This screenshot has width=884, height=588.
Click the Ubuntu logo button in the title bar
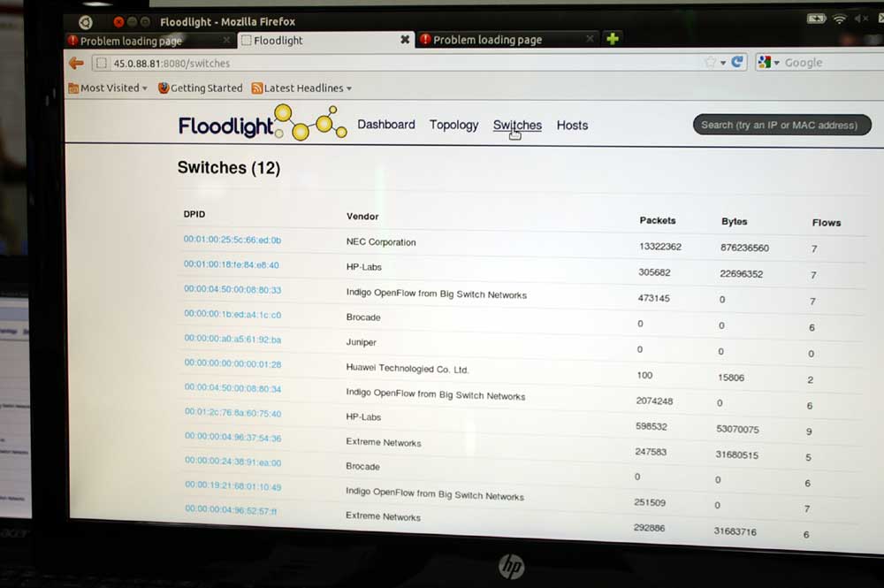click(x=85, y=22)
